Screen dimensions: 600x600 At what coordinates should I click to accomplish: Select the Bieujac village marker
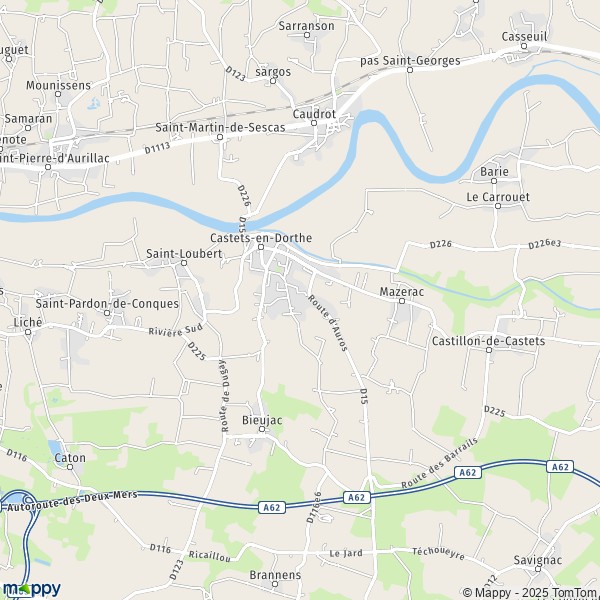[x=262, y=429]
